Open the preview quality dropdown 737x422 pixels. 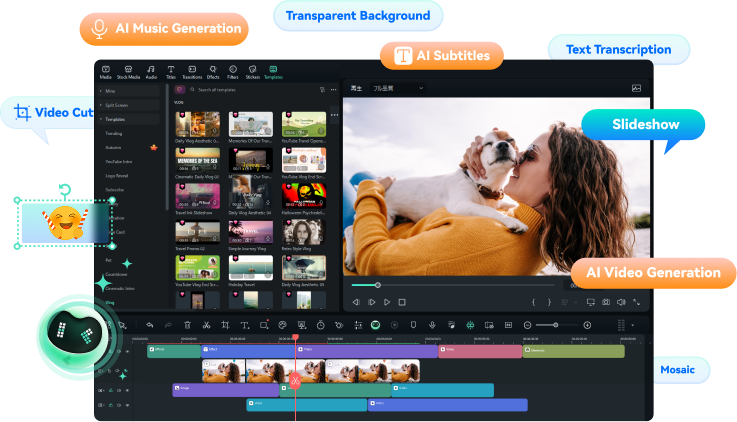398,89
